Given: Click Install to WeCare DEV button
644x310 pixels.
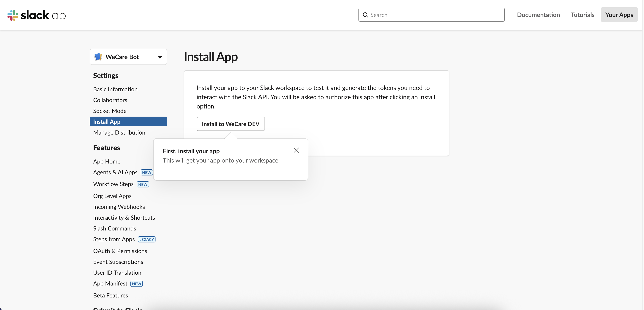Looking at the screenshot, I should tap(230, 124).
